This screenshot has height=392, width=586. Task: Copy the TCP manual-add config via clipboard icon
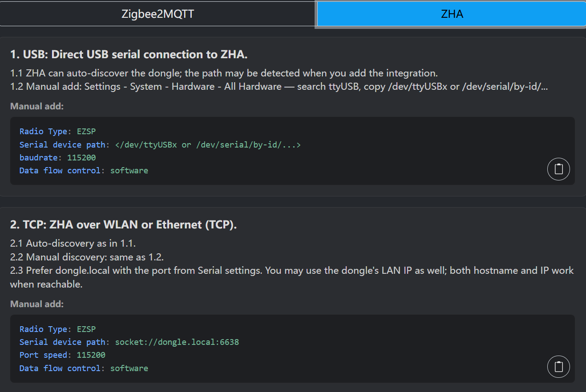click(x=558, y=367)
